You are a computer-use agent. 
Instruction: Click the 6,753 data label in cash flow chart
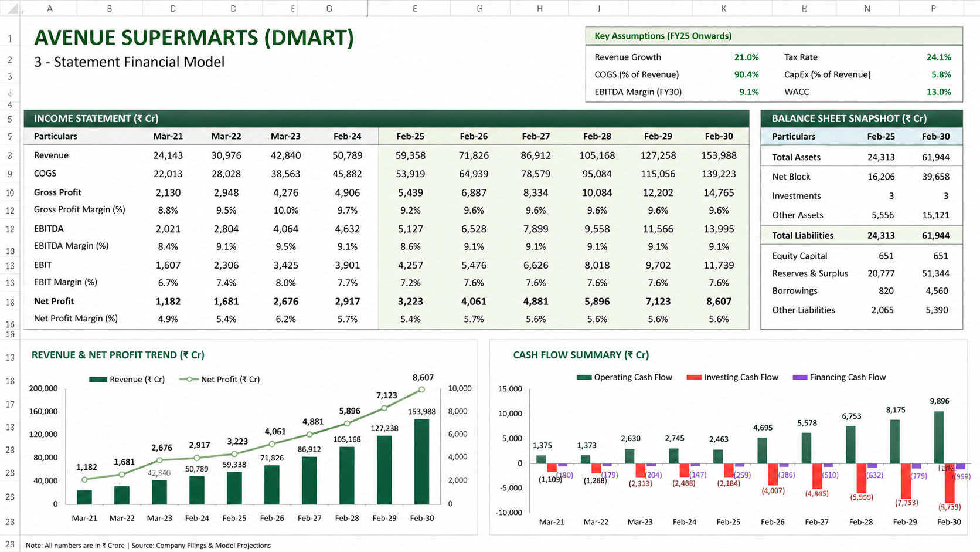[851, 416]
